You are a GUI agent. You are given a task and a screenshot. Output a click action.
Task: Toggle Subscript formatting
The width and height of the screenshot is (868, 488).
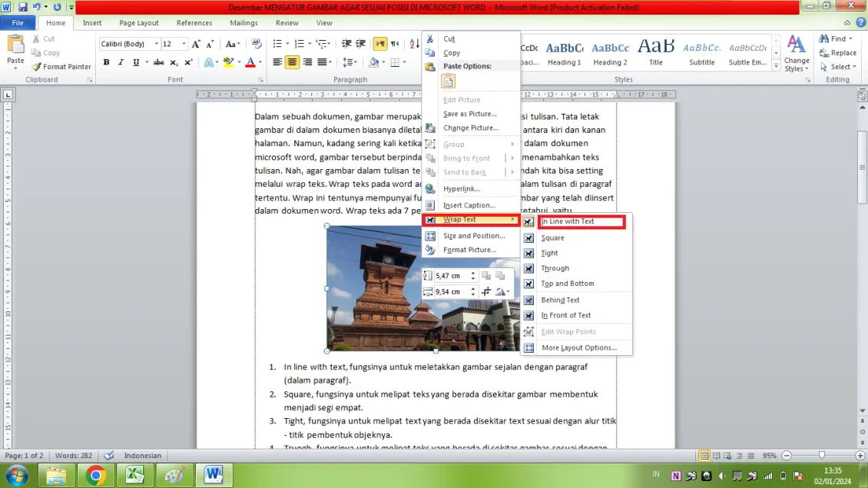[174, 62]
